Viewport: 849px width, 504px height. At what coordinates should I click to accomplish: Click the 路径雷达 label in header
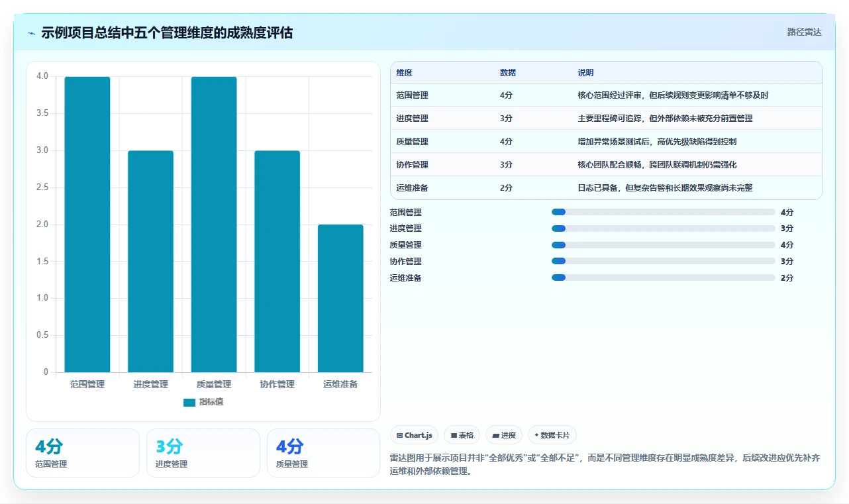coord(804,32)
